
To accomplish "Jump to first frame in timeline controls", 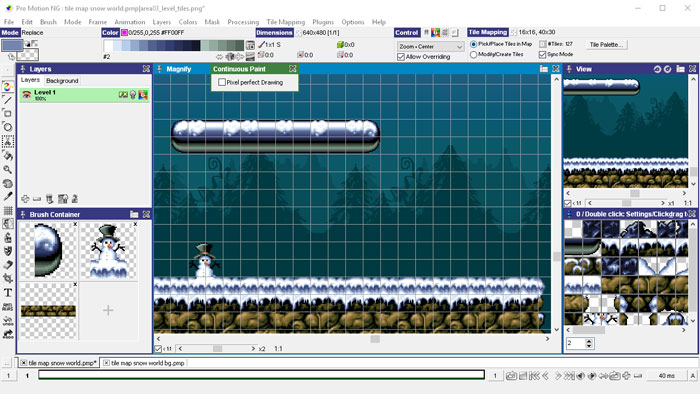I will (534, 376).
